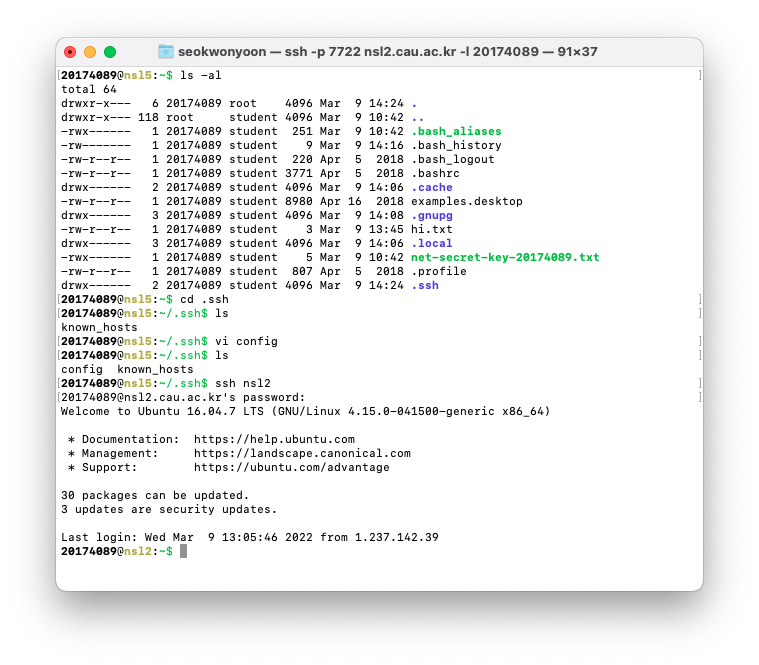Click the final '20174089@nsl2:~$' prompt

117,551
